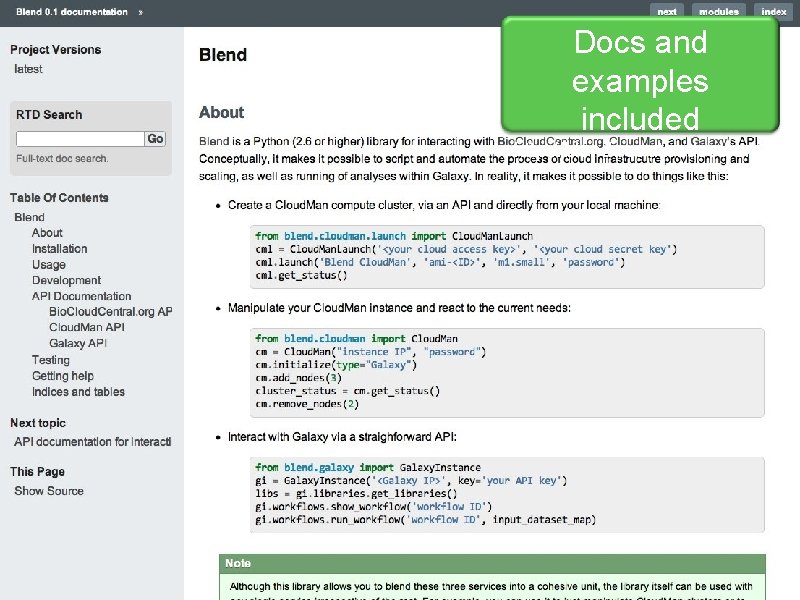Click the 'cm.remove_nodes(2)' code line
Image resolution: width=800 pixels, height=600 pixels.
pyautogui.click(x=307, y=404)
